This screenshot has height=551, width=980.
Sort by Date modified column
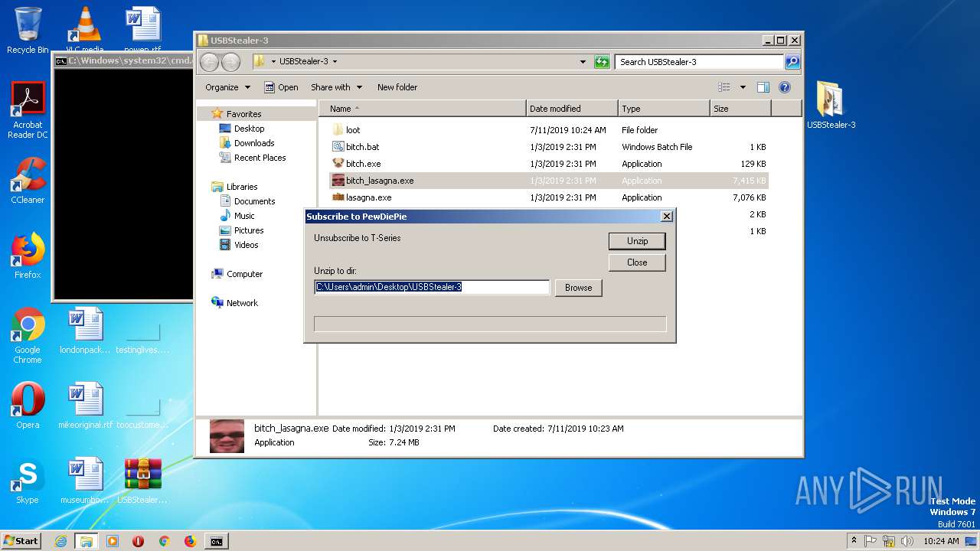click(x=572, y=109)
